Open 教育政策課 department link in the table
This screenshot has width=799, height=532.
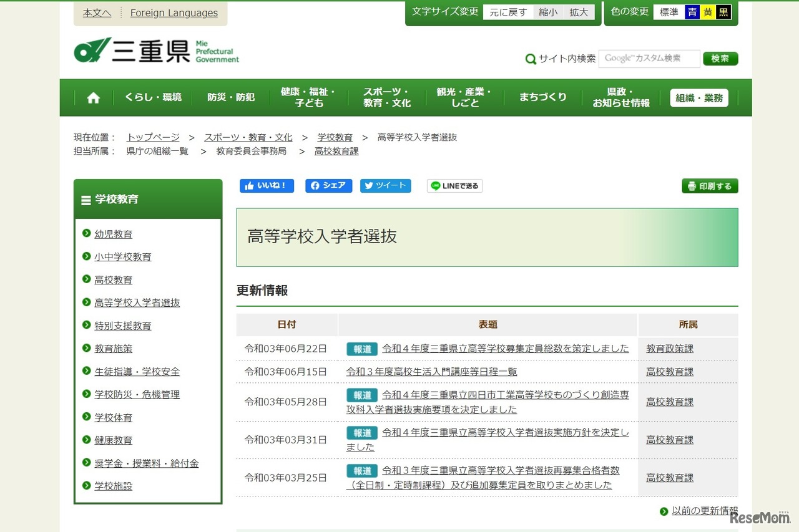(x=669, y=349)
